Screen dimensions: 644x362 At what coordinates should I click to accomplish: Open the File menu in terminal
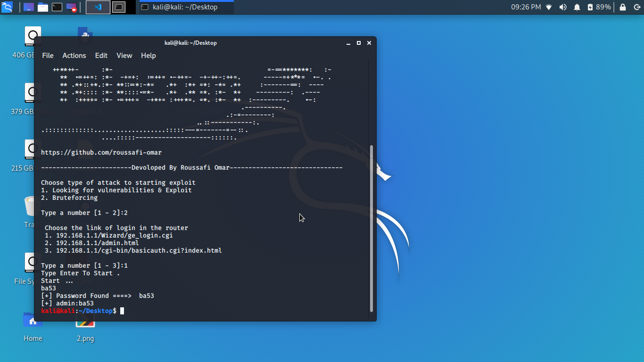coord(48,56)
